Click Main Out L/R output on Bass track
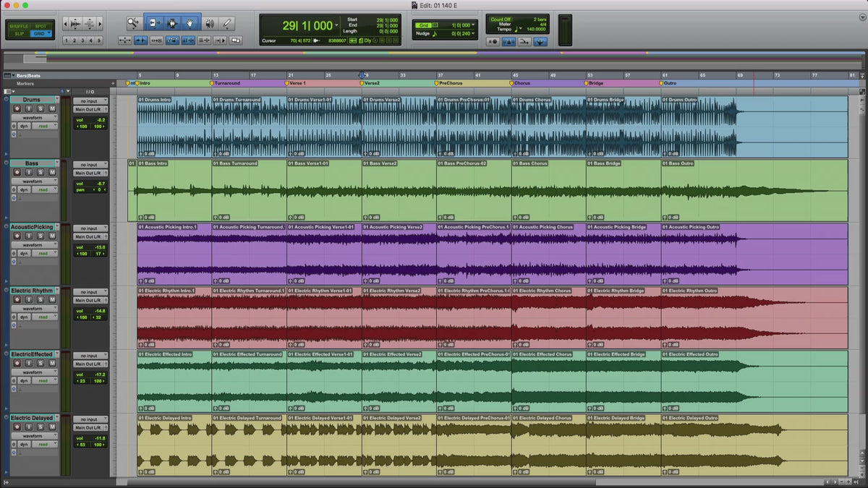The width and height of the screenshot is (868, 488). click(x=90, y=173)
